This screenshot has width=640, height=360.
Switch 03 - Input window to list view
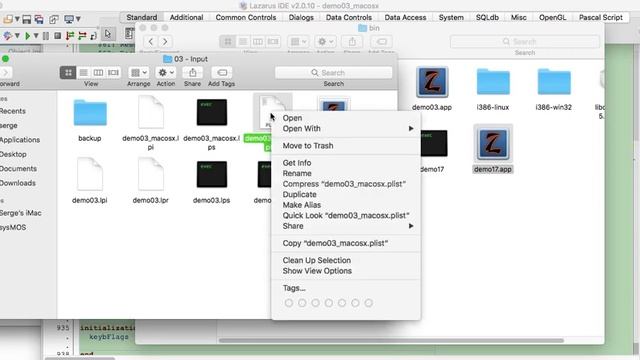pos(83,73)
